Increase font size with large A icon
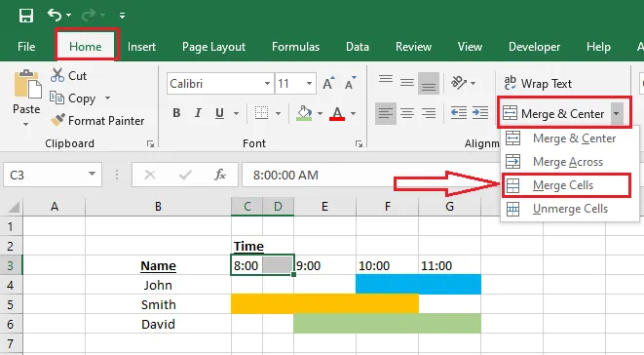 pos(328,84)
